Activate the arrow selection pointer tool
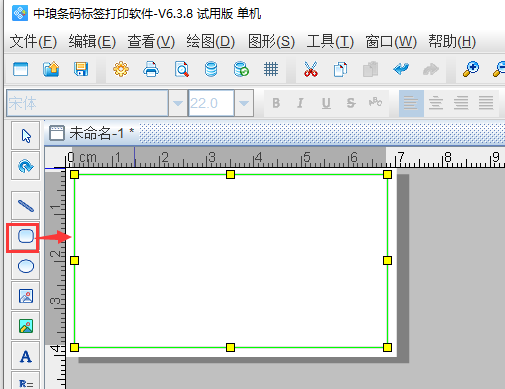Viewport: 505px width, 389px height. tap(26, 136)
